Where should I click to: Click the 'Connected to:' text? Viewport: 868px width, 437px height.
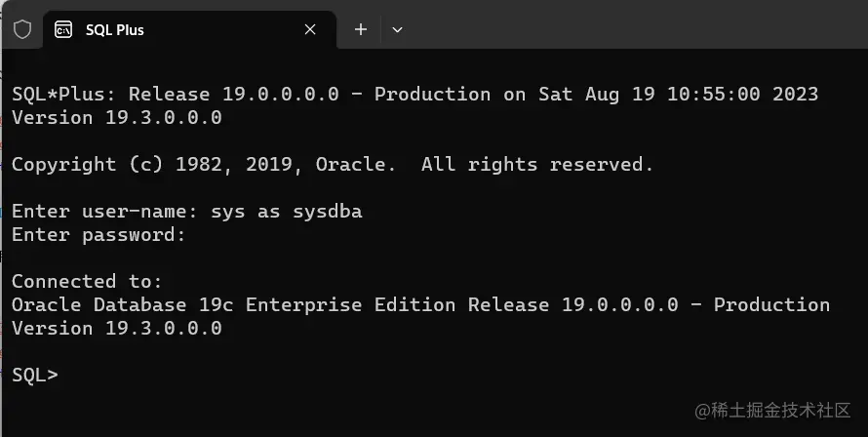88,281
